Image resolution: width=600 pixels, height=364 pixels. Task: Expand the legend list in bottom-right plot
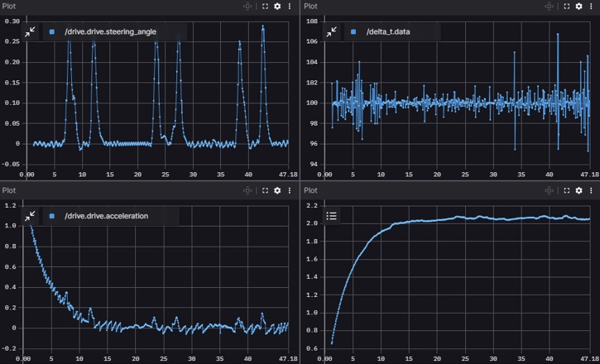click(331, 216)
